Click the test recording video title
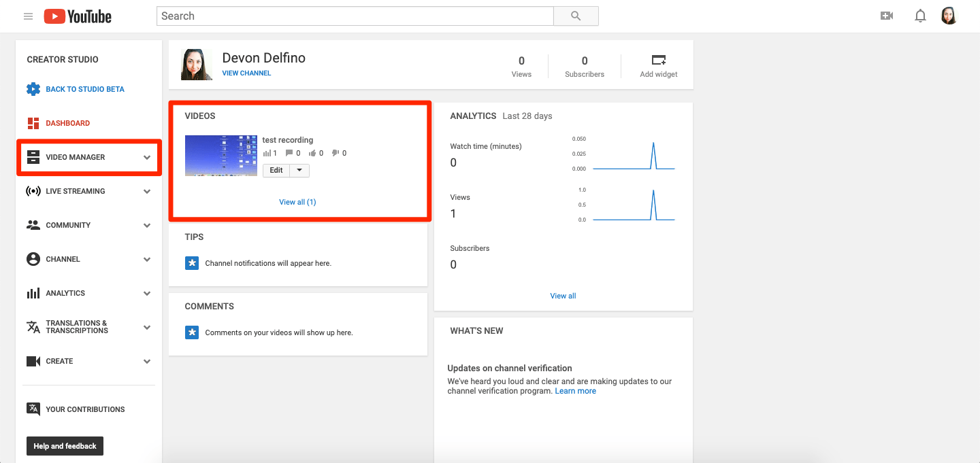 click(x=288, y=140)
